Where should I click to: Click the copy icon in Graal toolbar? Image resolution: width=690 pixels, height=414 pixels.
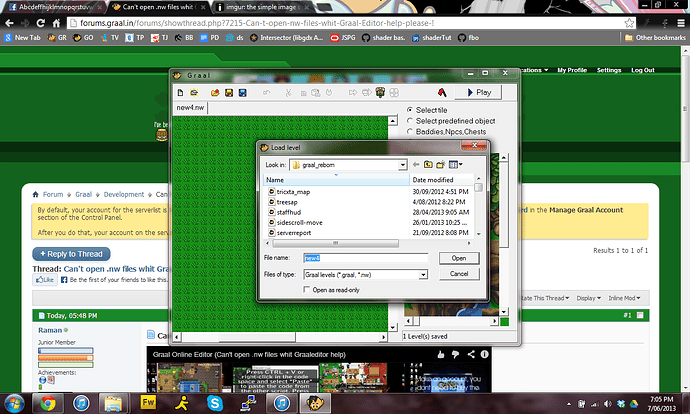303,93
